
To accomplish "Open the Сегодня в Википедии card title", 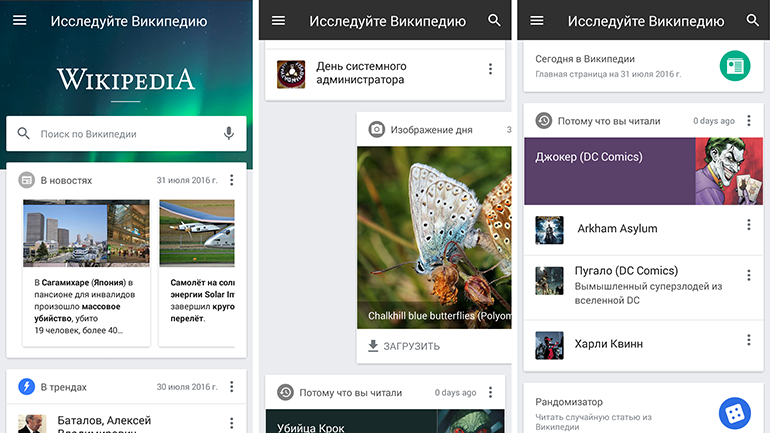I will [585, 59].
